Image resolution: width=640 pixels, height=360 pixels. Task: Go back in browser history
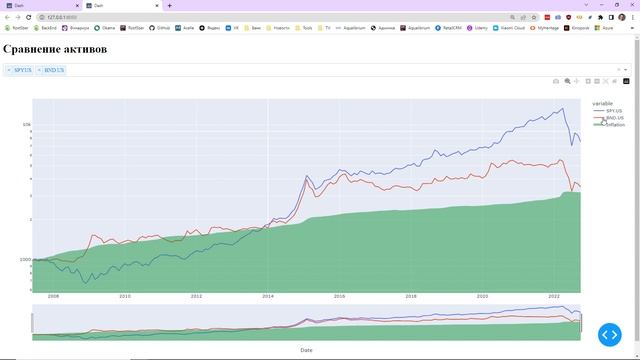point(7,17)
